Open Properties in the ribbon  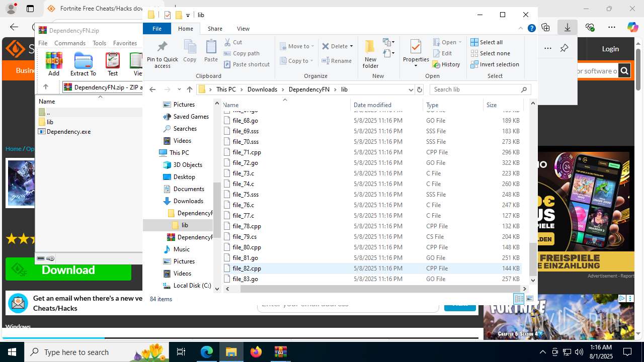pos(416,53)
